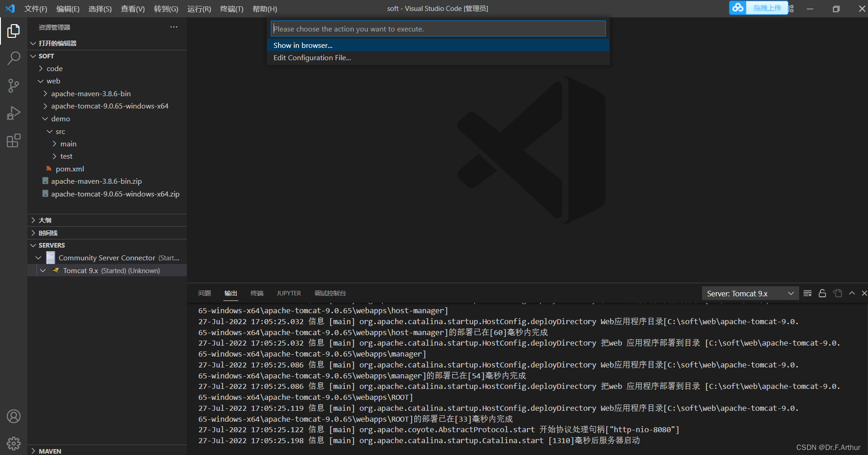Click the Tomcat 9.x server icon
The width and height of the screenshot is (868, 455).
[x=56, y=270]
